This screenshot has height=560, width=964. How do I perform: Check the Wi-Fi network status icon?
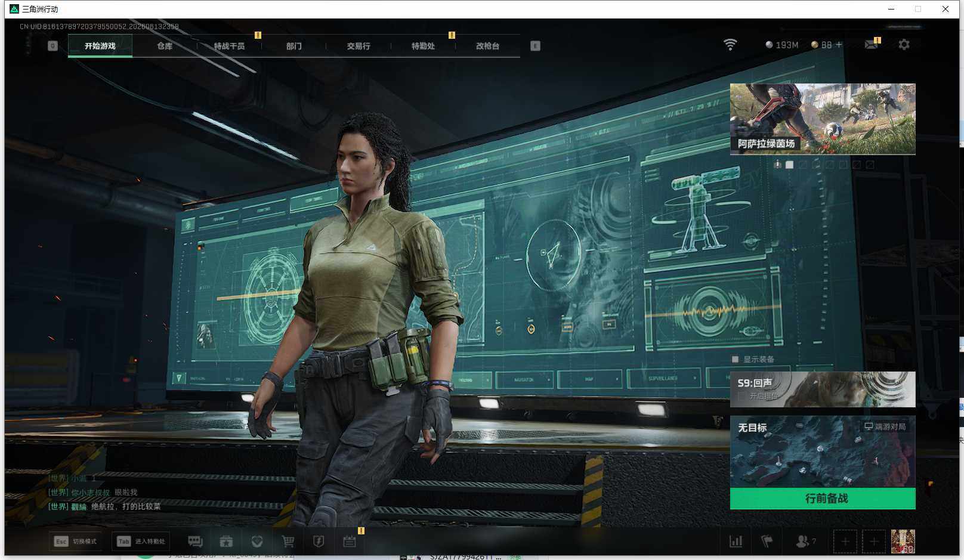coord(730,45)
